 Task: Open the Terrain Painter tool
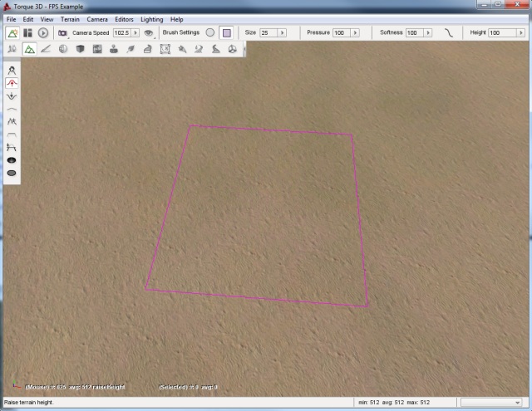click(x=45, y=49)
